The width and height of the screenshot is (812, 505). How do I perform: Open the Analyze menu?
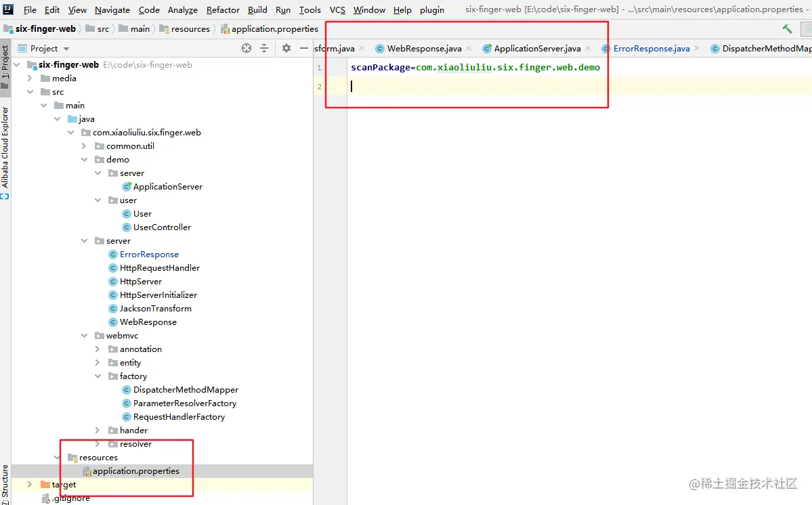click(183, 10)
